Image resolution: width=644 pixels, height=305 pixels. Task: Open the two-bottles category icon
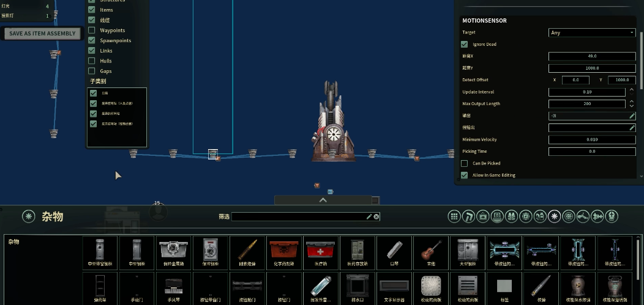511,216
